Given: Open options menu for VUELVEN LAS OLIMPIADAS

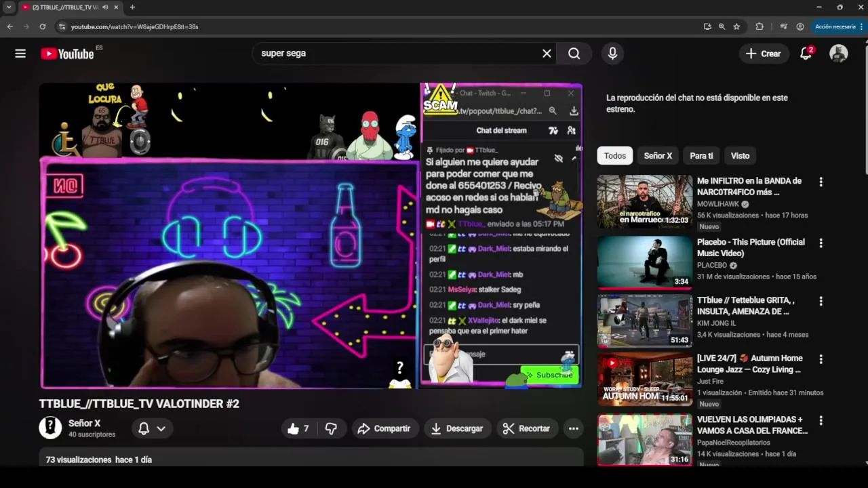Looking at the screenshot, I should [x=821, y=420].
